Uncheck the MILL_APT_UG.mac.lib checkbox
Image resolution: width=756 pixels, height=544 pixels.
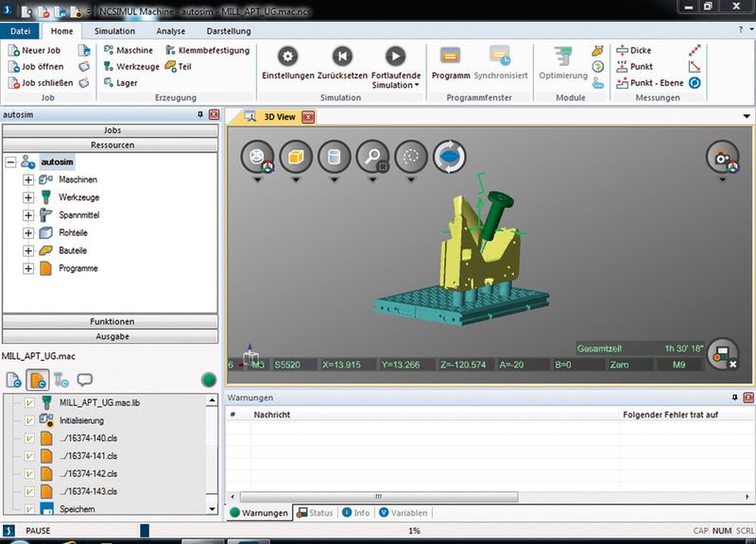pyautogui.click(x=29, y=402)
